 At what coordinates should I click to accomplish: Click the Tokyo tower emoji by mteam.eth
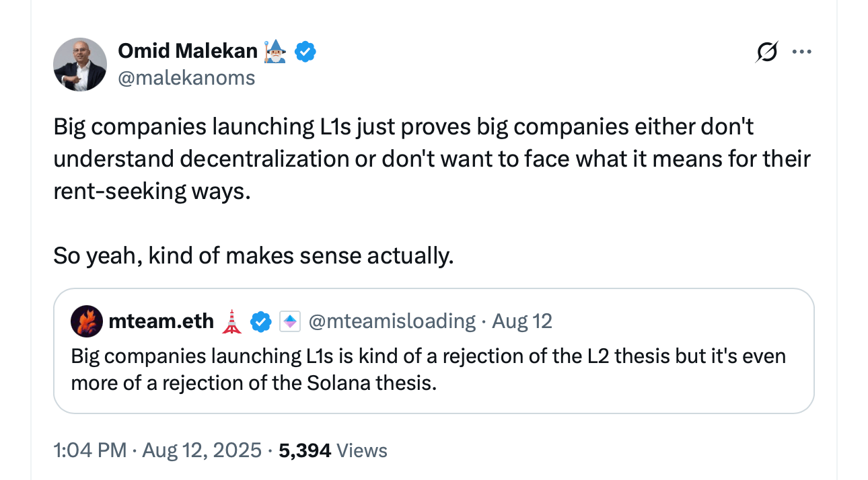(x=232, y=321)
